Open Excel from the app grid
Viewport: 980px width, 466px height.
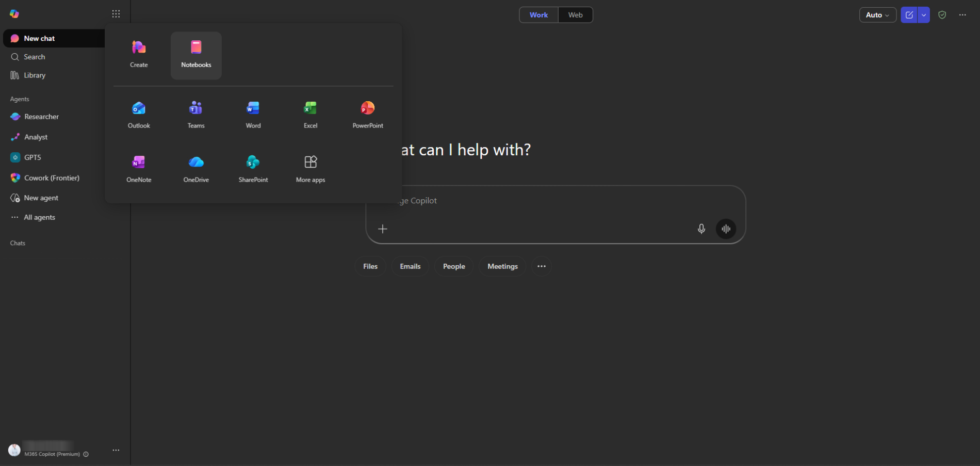click(x=311, y=115)
